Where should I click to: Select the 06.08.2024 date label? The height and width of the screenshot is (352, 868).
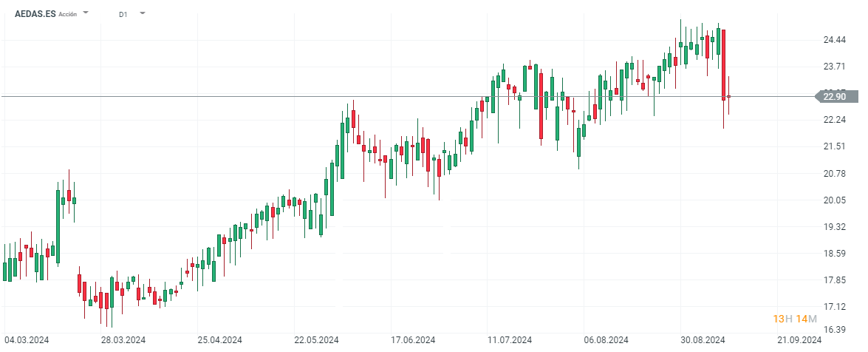[606, 340]
